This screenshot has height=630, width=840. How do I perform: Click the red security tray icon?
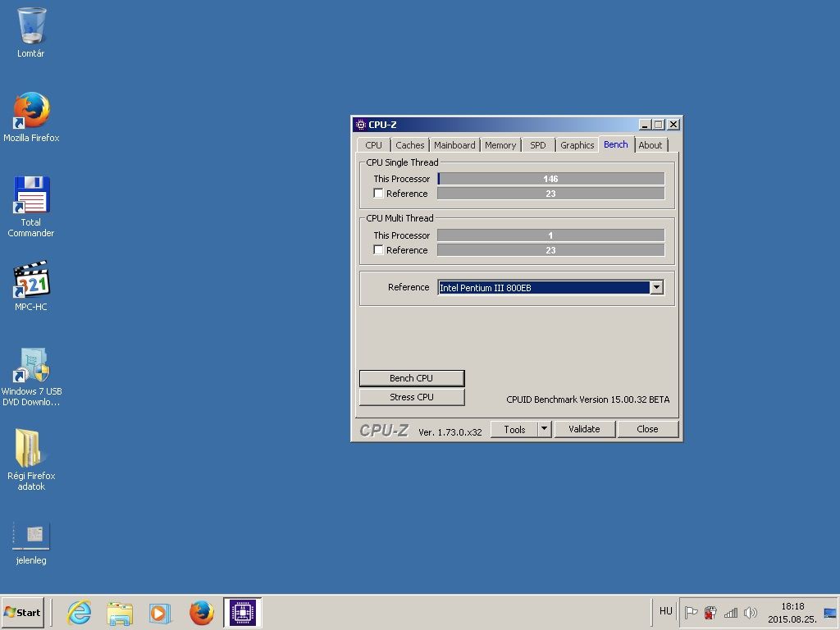pos(710,612)
